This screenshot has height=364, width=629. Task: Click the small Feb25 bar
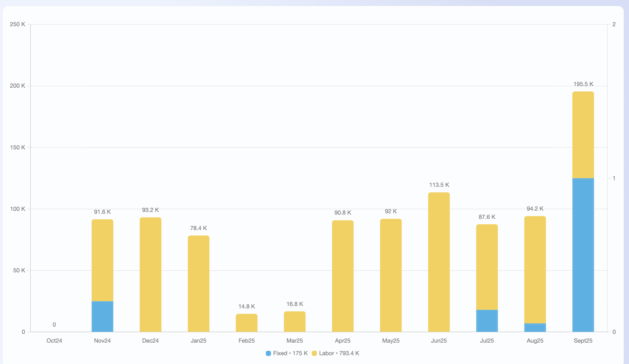coord(247,323)
